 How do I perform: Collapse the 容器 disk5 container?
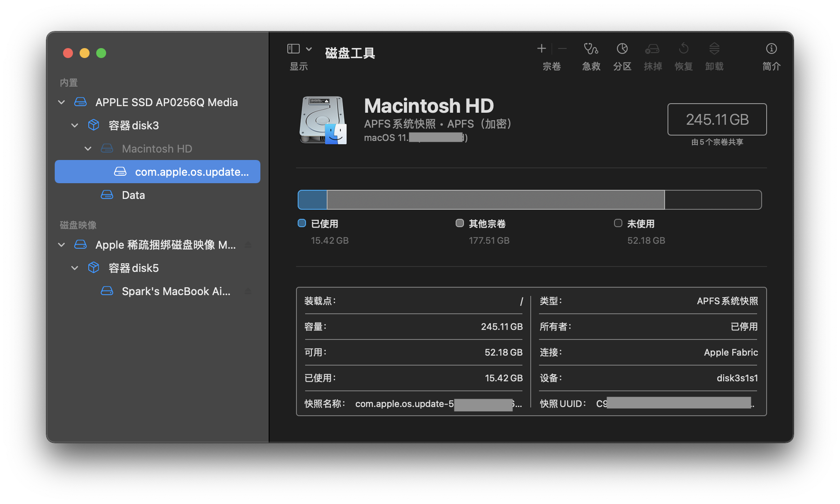click(75, 268)
